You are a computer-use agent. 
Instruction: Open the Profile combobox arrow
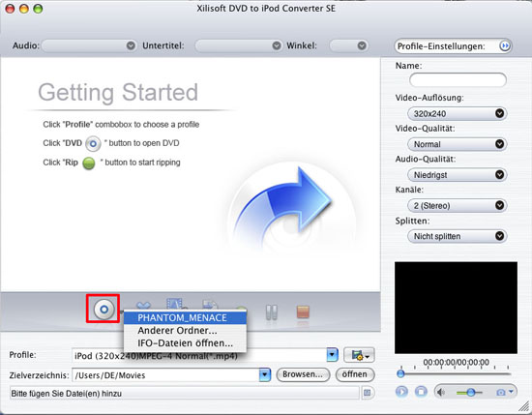coord(332,355)
